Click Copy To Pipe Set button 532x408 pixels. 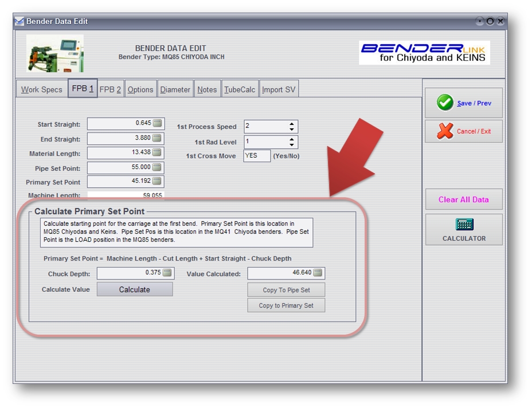pos(286,290)
